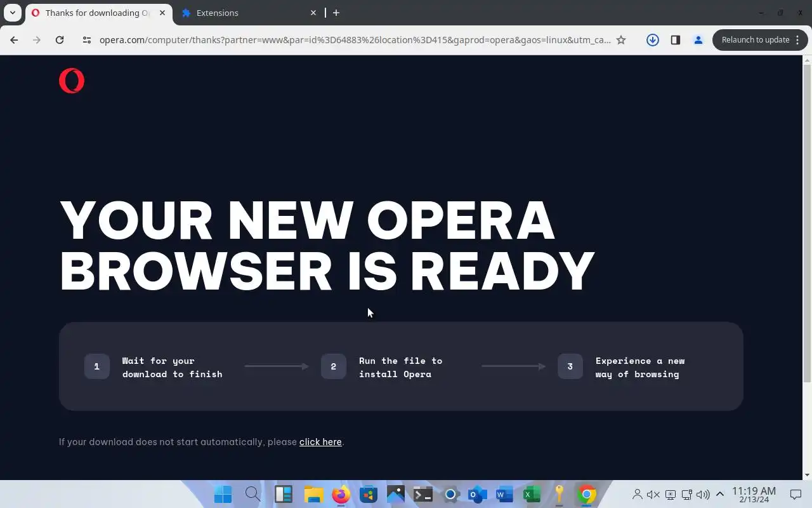Go back to the previous page
The height and width of the screenshot is (508, 812).
click(14, 40)
